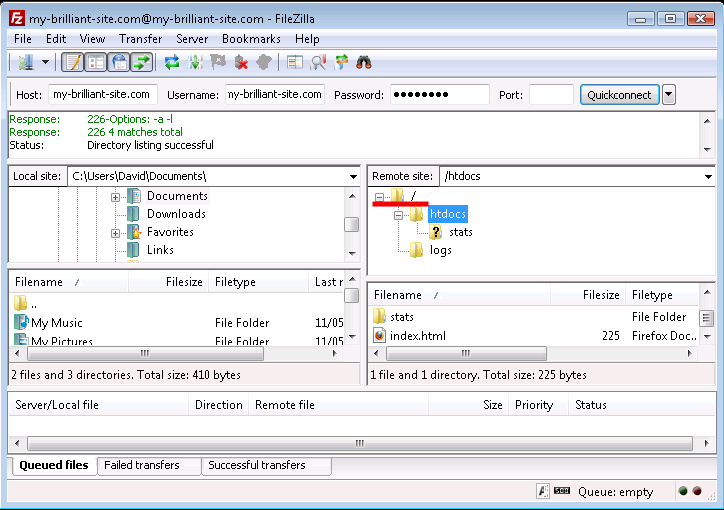Toggle processing of the transfer queue
This screenshot has width=724, height=510.
pyautogui.click(x=195, y=62)
